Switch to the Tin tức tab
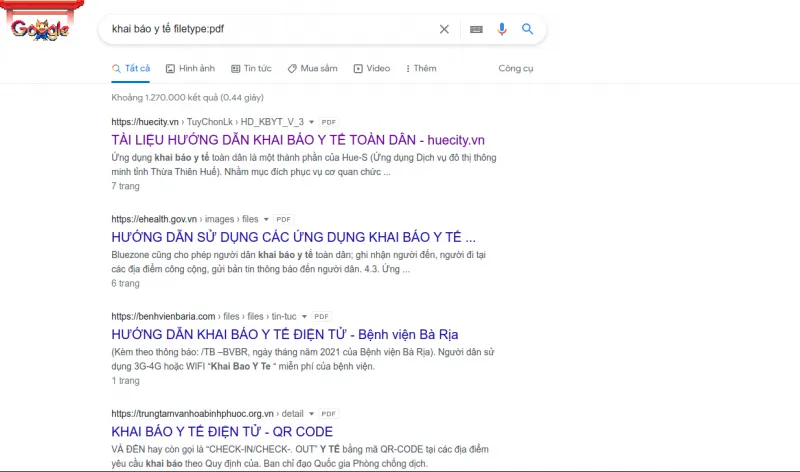Image resolution: width=800 pixels, height=472 pixels. click(251, 68)
